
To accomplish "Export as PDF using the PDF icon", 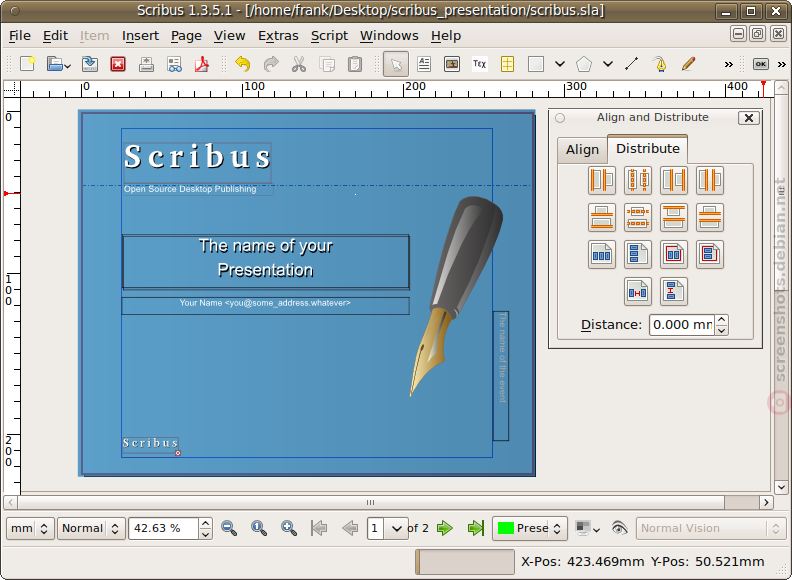I will 202,64.
